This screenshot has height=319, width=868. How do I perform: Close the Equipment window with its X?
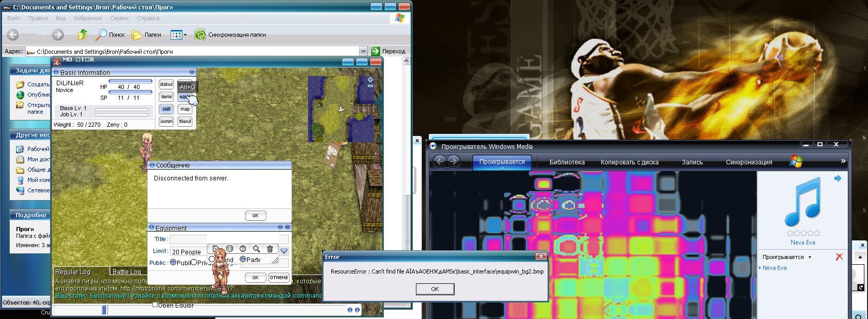point(288,227)
